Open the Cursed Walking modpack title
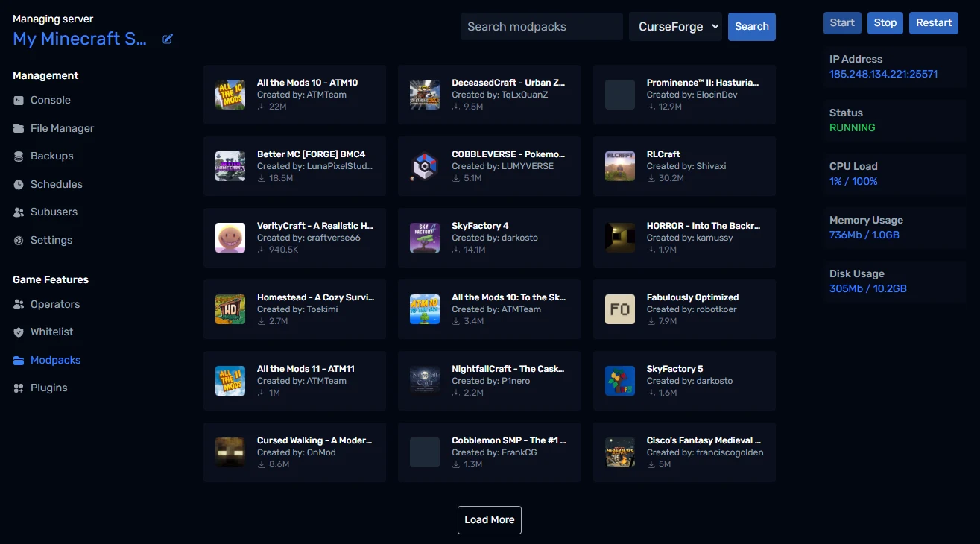 (x=314, y=440)
